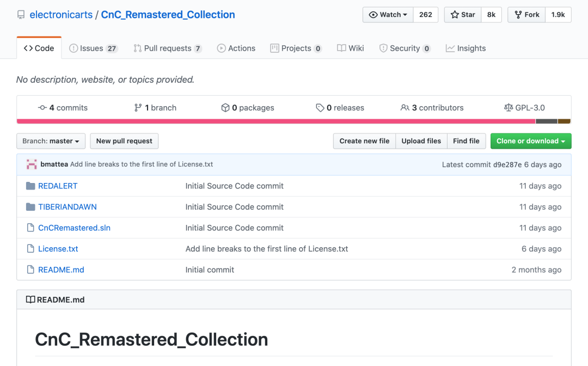
Task: Click the README.md book icon
Action: (x=30, y=300)
